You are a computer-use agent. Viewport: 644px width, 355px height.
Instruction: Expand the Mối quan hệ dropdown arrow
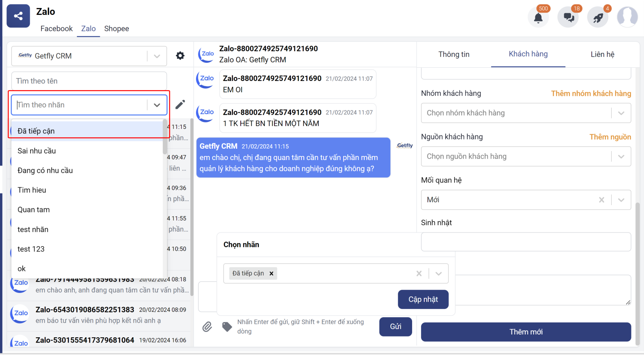click(x=621, y=200)
